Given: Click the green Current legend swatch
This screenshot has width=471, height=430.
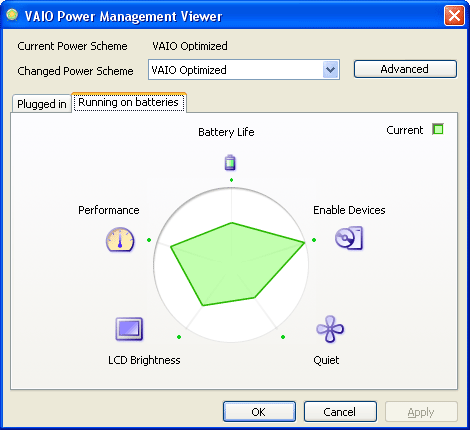Looking at the screenshot, I should pyautogui.click(x=438, y=129).
